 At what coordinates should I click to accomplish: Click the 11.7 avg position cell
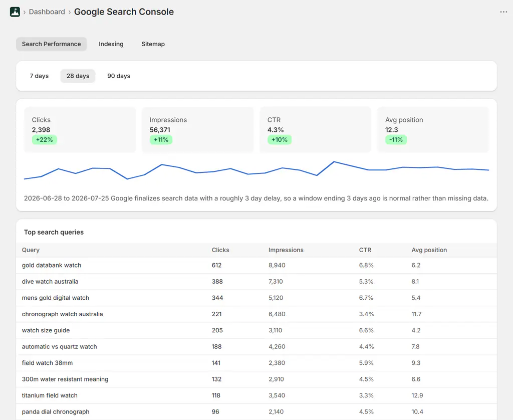tap(416, 314)
